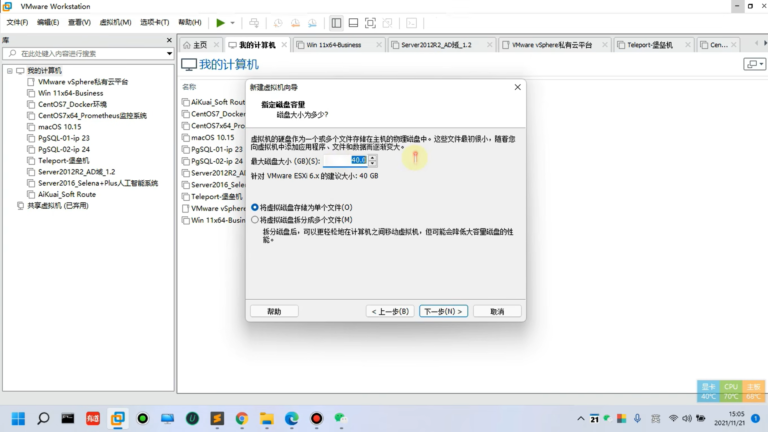The height and width of the screenshot is (432, 768).
Task: Open the terminal icon in taskbar
Action: [68, 419]
